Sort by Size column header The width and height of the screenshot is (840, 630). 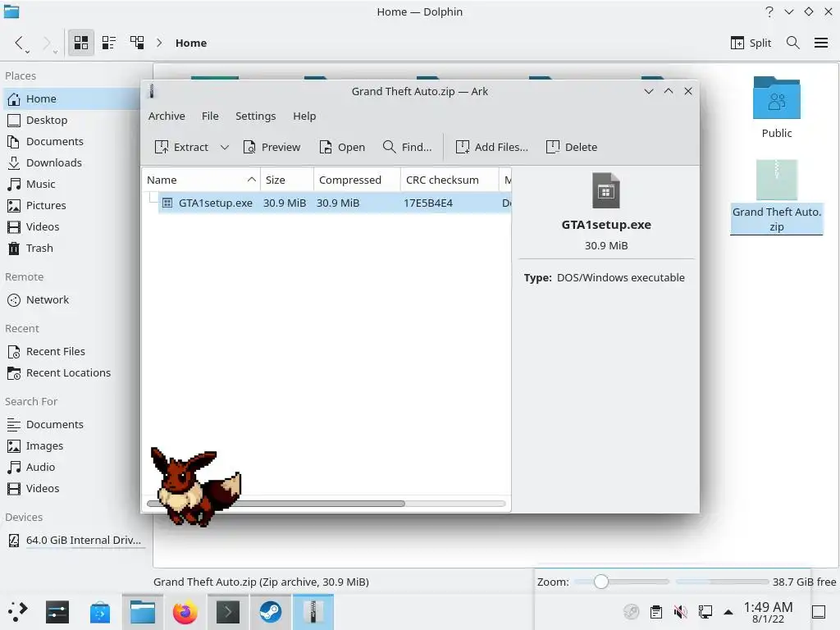pyautogui.click(x=287, y=180)
